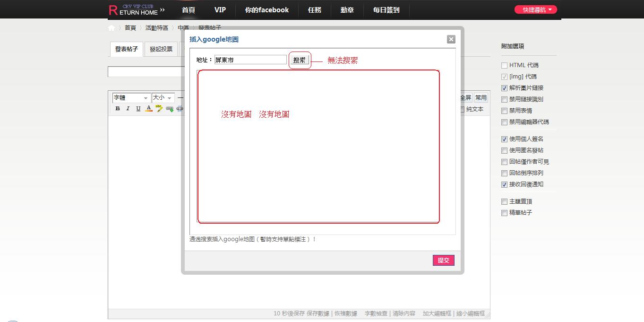Open the font color picker swatch

[x=148, y=109]
